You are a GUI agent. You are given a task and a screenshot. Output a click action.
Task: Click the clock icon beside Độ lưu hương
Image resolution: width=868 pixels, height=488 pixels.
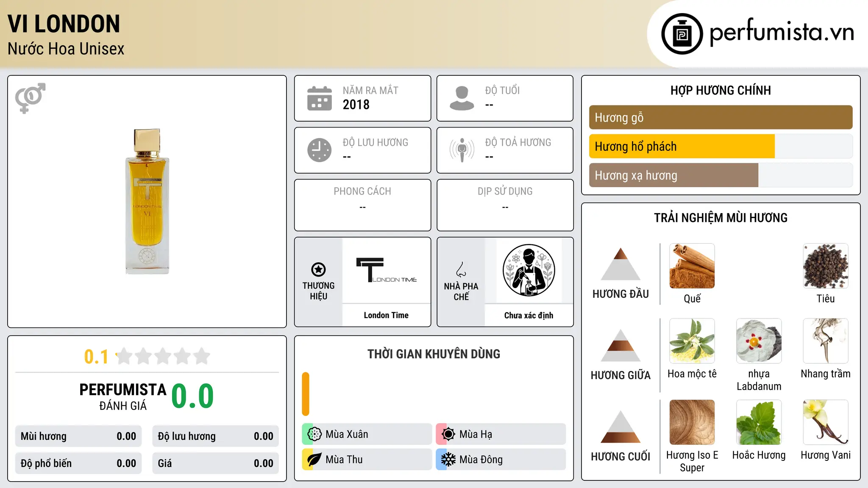(x=320, y=150)
